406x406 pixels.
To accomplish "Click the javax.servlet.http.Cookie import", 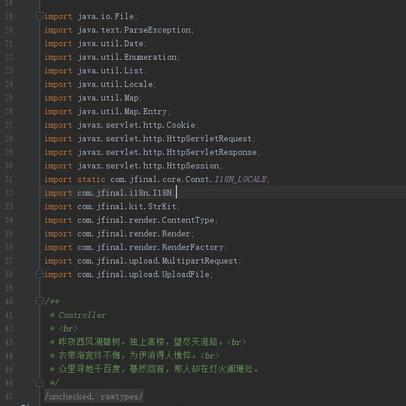I will click(x=121, y=125).
